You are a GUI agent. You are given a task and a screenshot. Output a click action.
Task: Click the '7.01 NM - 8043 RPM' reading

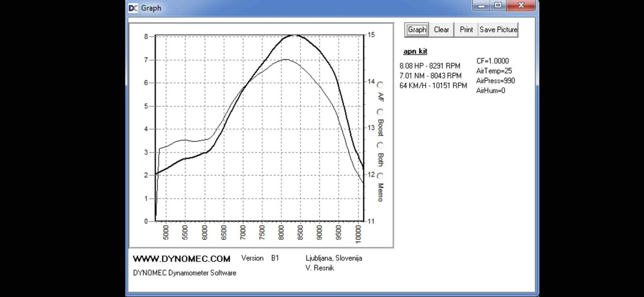[430, 76]
